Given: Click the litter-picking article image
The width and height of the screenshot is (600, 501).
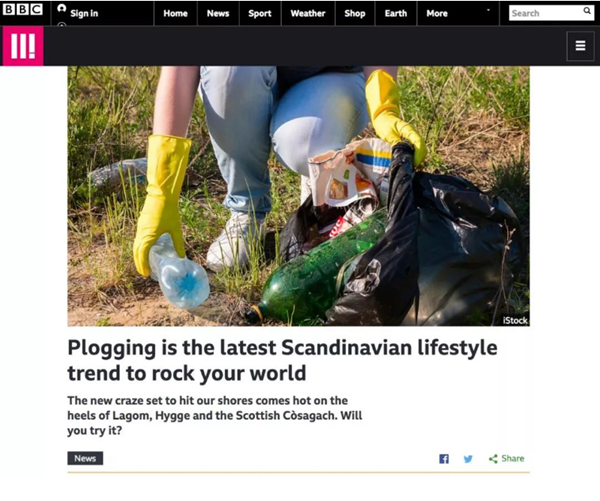Looking at the screenshot, I should pyautogui.click(x=298, y=196).
